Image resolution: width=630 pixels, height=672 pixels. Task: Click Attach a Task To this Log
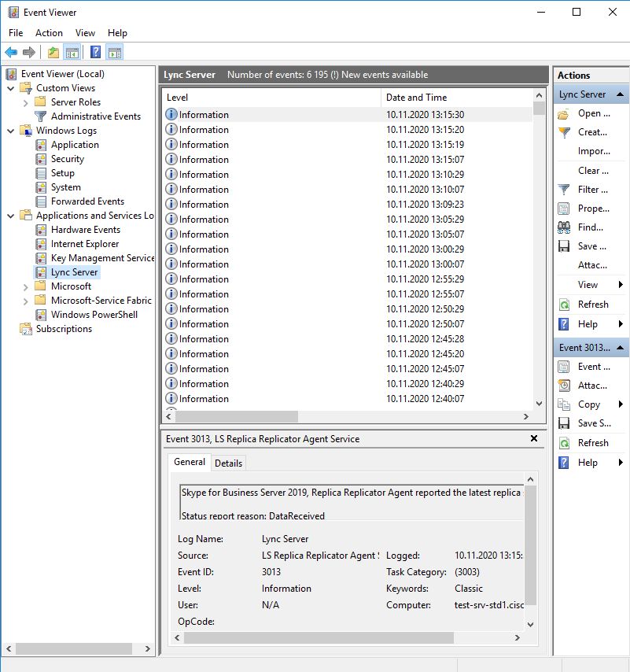(592, 265)
